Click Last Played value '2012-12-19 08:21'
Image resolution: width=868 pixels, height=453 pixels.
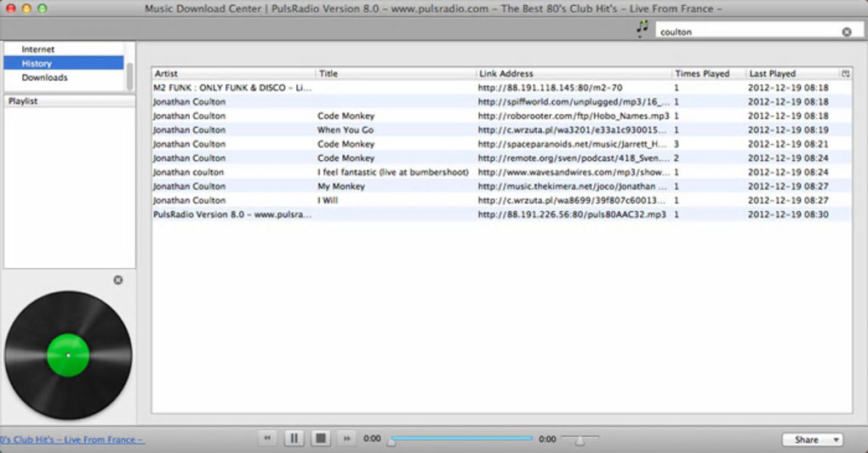[788, 144]
